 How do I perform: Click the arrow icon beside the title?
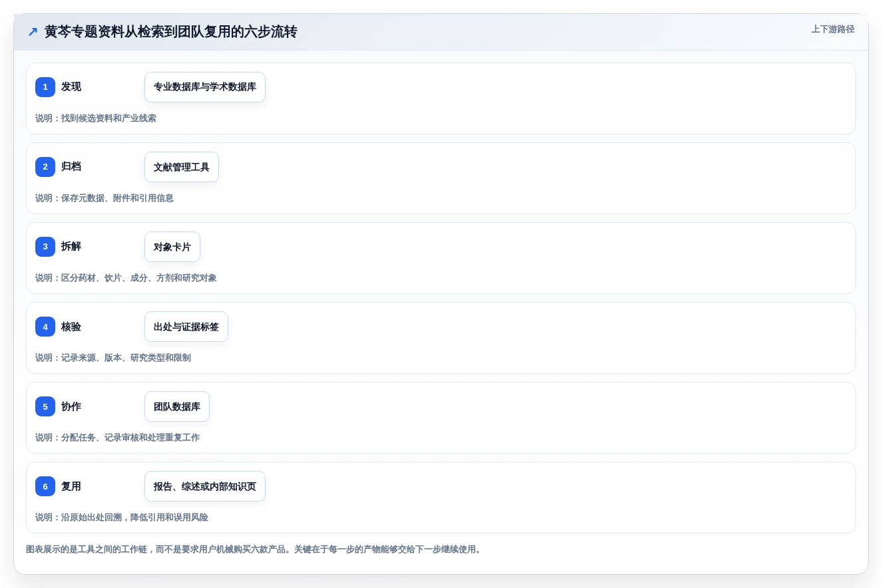click(33, 32)
